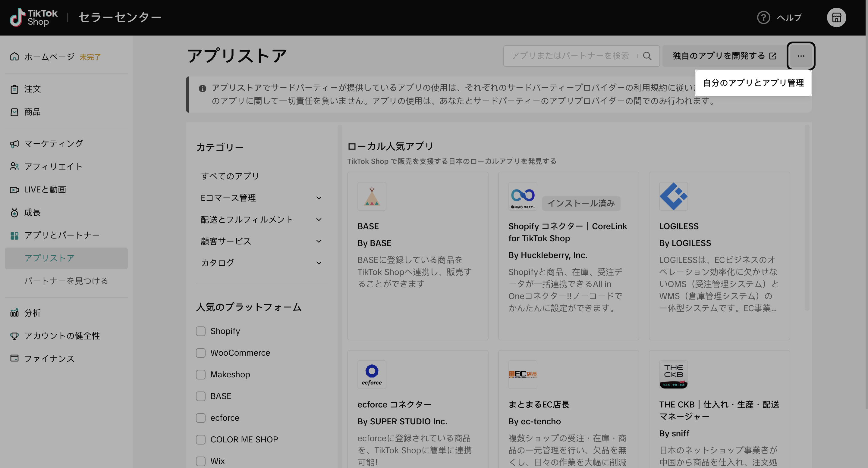The height and width of the screenshot is (468, 868).
Task: Click the ecforce connector app icon
Action: (371, 374)
